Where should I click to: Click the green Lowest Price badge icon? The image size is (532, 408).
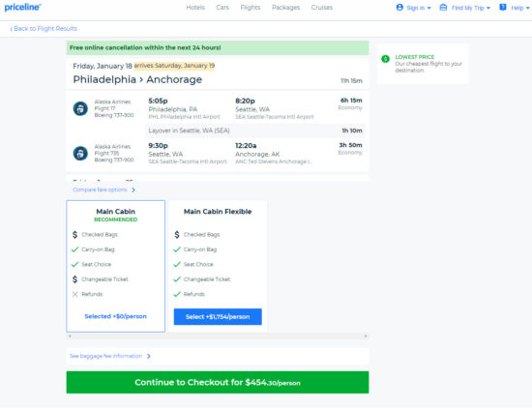(385, 59)
